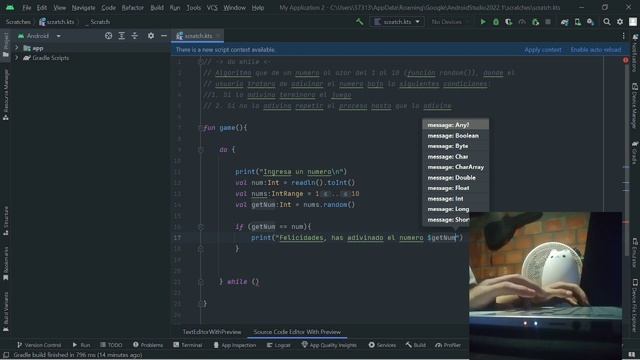Viewport: 640px width, 360px height.
Task: Click Apply context link
Action: [543, 50]
